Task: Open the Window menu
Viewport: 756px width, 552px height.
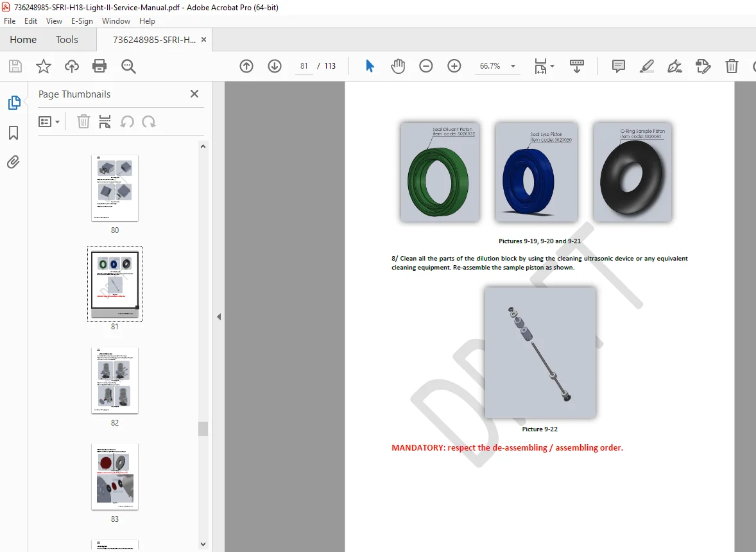Action: [x=116, y=21]
